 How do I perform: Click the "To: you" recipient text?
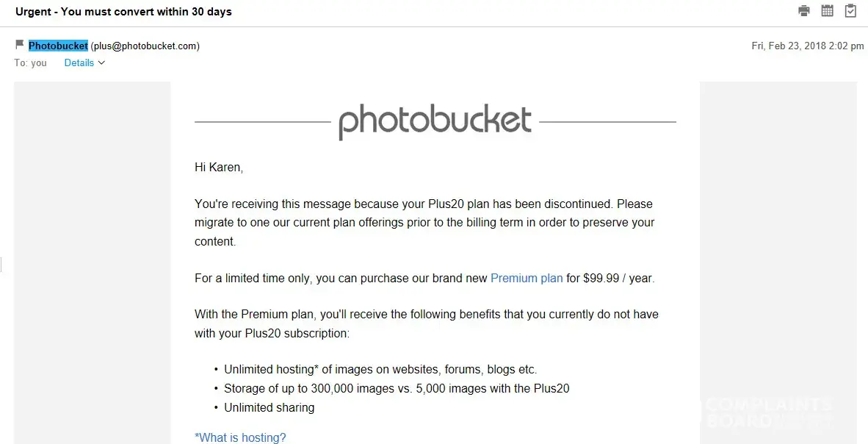pos(30,63)
